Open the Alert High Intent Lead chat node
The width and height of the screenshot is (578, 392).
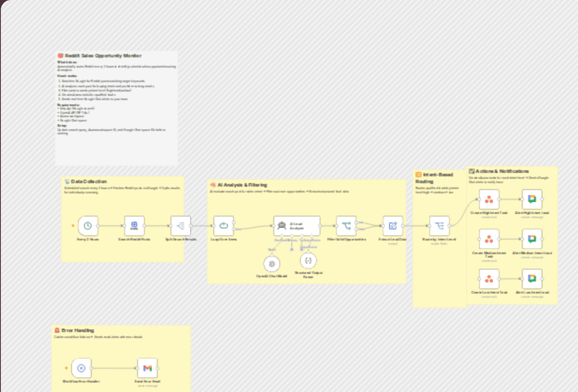(532, 199)
